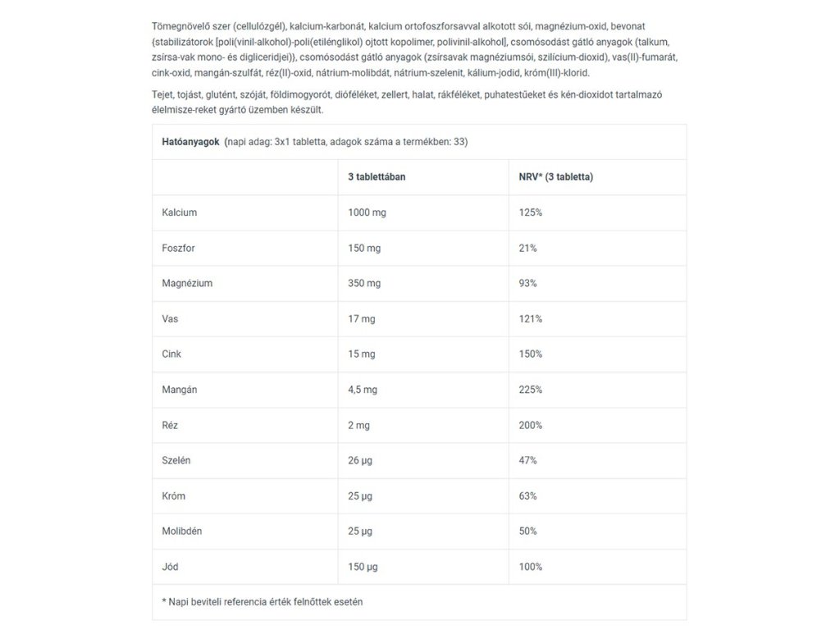Viewport: 840px width, 630px height.
Task: Click the 150 µg Jód amount
Action: (365, 566)
